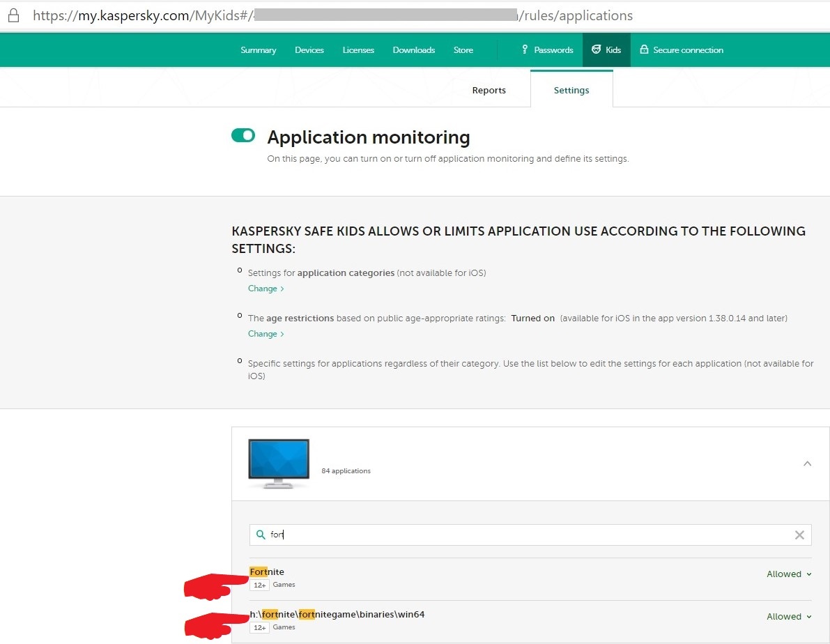
Task: Click the key icon beside Passwords
Action: point(525,49)
